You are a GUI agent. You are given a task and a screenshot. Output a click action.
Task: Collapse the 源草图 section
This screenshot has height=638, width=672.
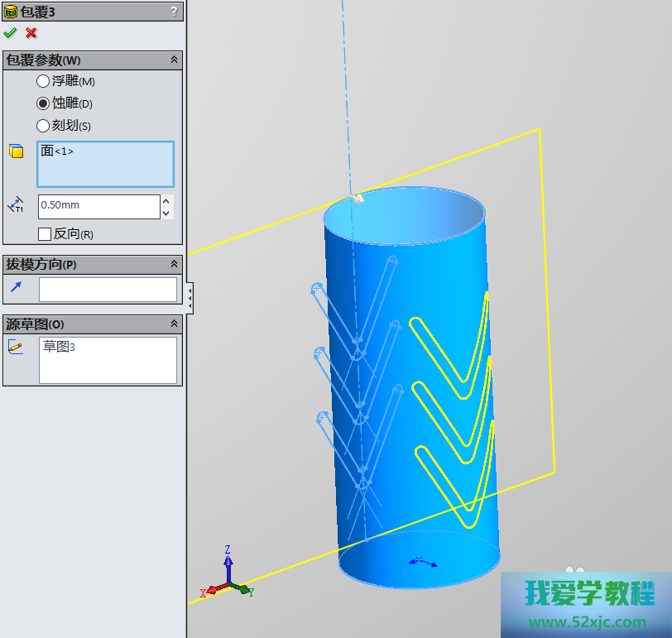[174, 324]
